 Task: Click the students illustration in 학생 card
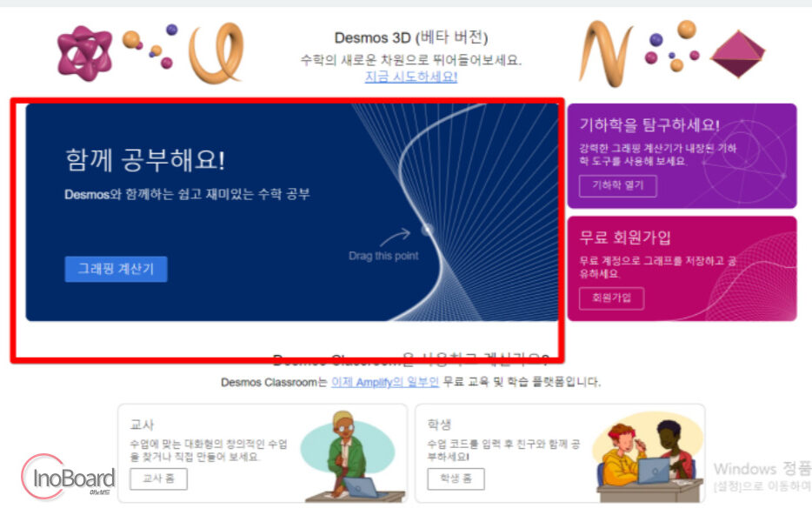[649, 458]
